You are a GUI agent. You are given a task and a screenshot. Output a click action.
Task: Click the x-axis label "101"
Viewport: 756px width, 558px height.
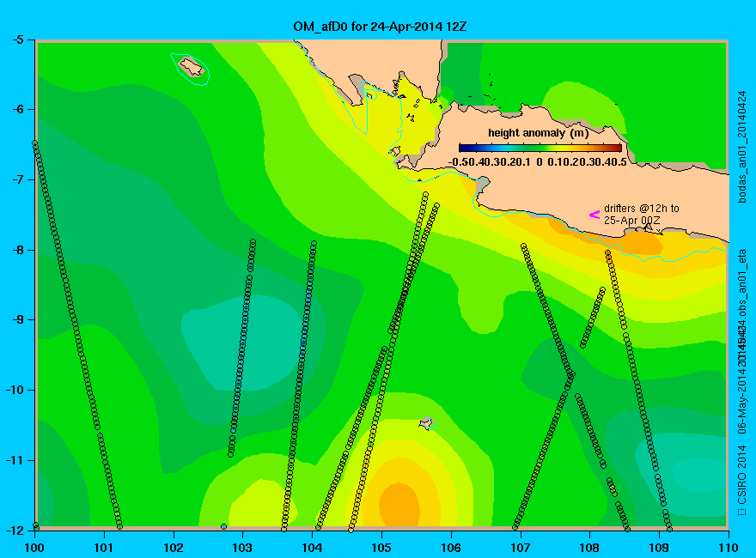point(104,548)
